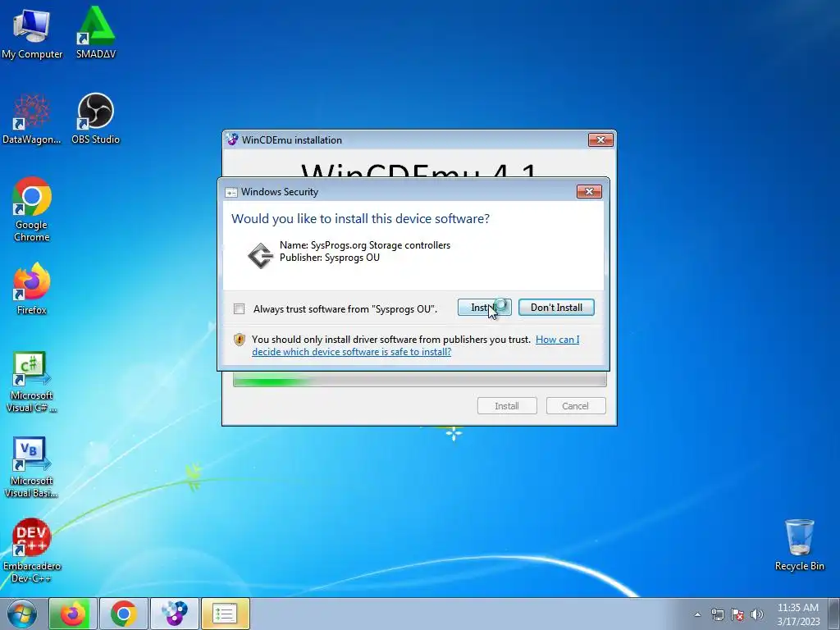The width and height of the screenshot is (840, 630).
Task: Click Show Desktop strip at taskbar end
Action: [x=834, y=614]
